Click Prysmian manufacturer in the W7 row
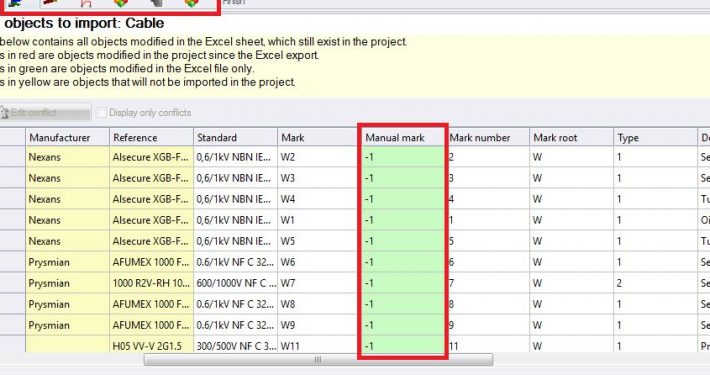Viewport: 710px width, 375px height. [67, 283]
